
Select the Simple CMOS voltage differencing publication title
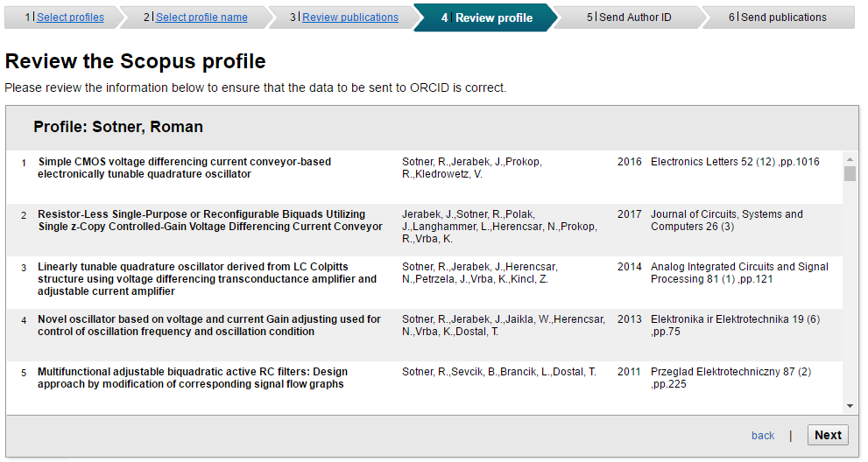coord(184,168)
